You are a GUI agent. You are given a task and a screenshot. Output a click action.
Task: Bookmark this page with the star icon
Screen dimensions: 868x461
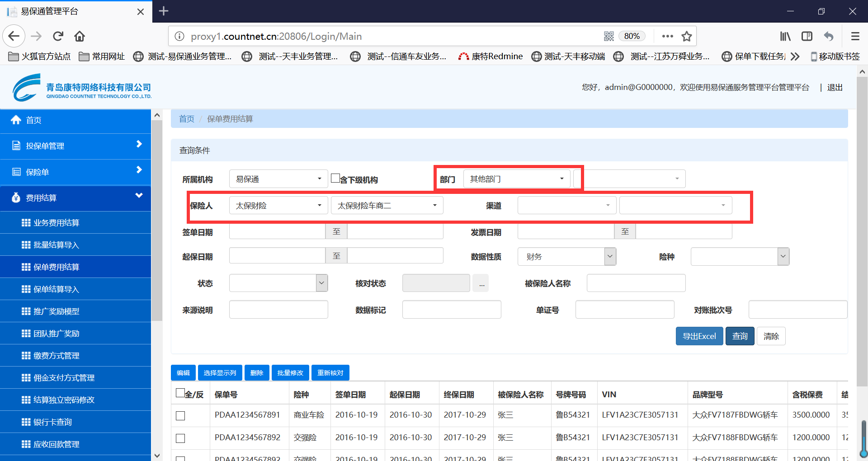(x=687, y=36)
